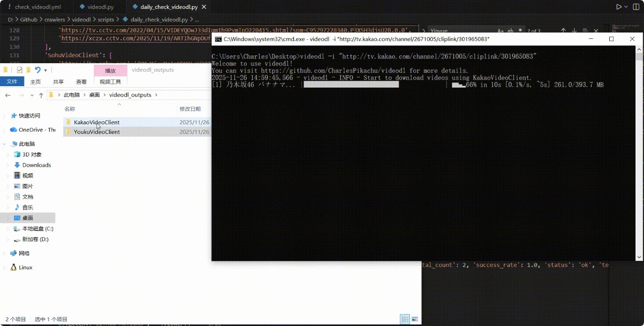Open the 共享 ribbon tab
The height and width of the screenshot is (326, 644).
[58, 81]
